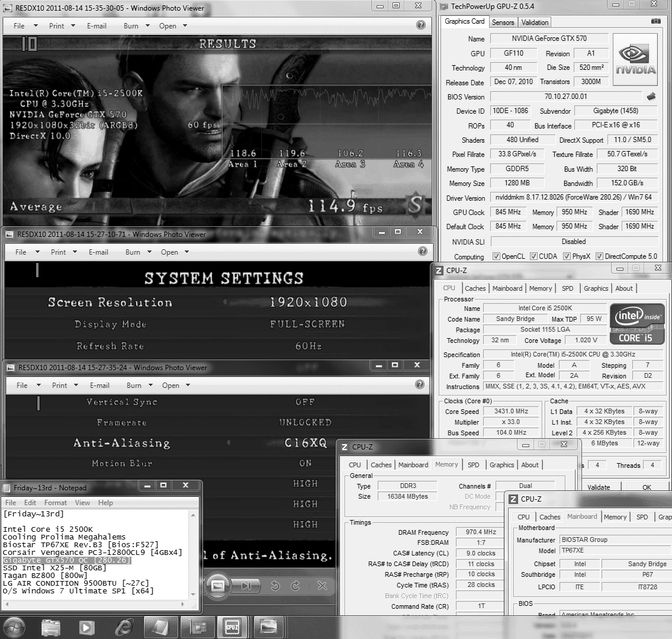The width and height of the screenshot is (672, 639).
Task: Open Graphics tab in CPU-Z memory window
Action: tap(501, 465)
